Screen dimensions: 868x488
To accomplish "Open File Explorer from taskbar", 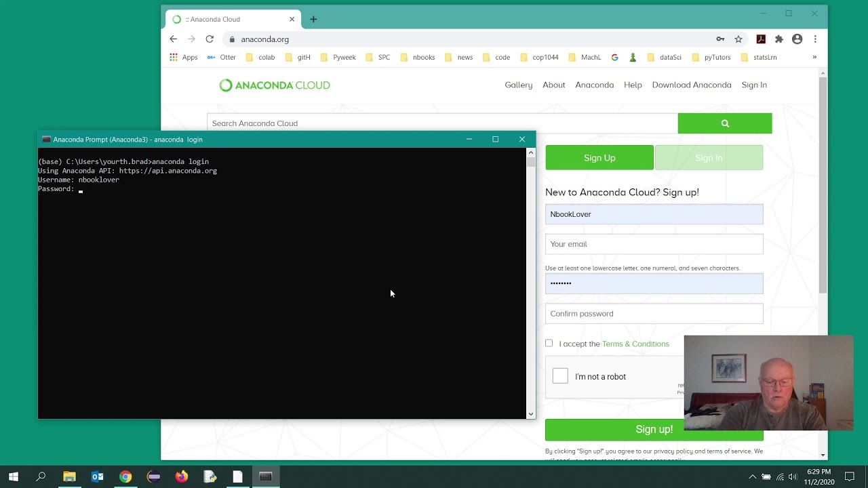I will point(69,477).
